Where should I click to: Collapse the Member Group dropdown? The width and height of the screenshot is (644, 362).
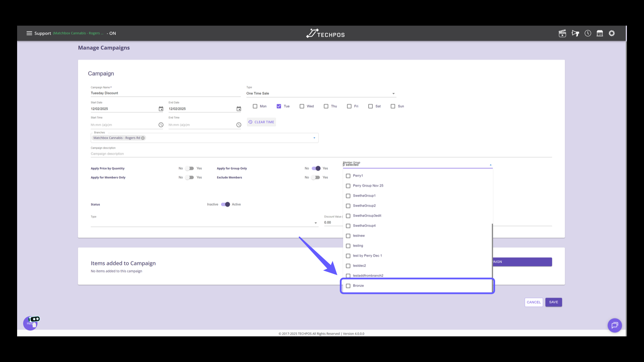point(490,165)
